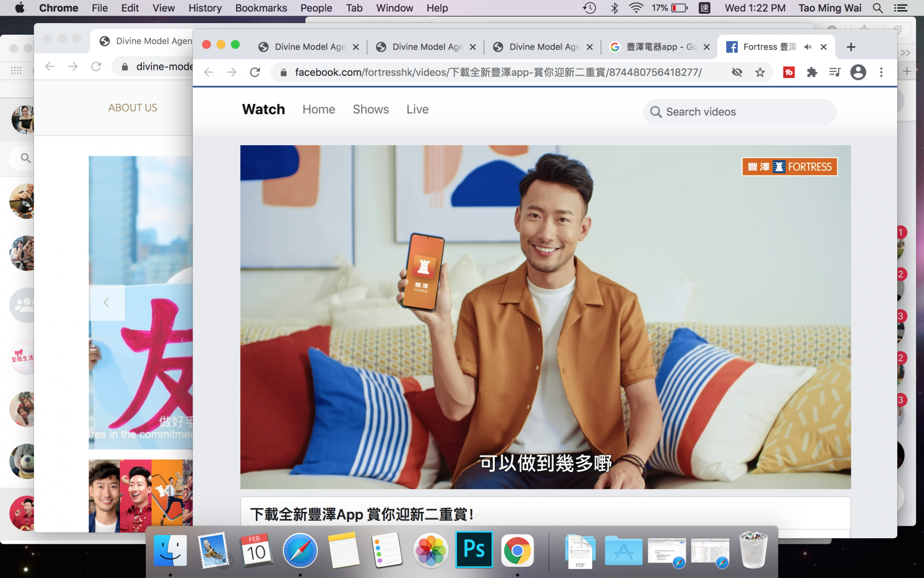The width and height of the screenshot is (924, 578).
Task: View site info via lock icon
Action: click(284, 72)
